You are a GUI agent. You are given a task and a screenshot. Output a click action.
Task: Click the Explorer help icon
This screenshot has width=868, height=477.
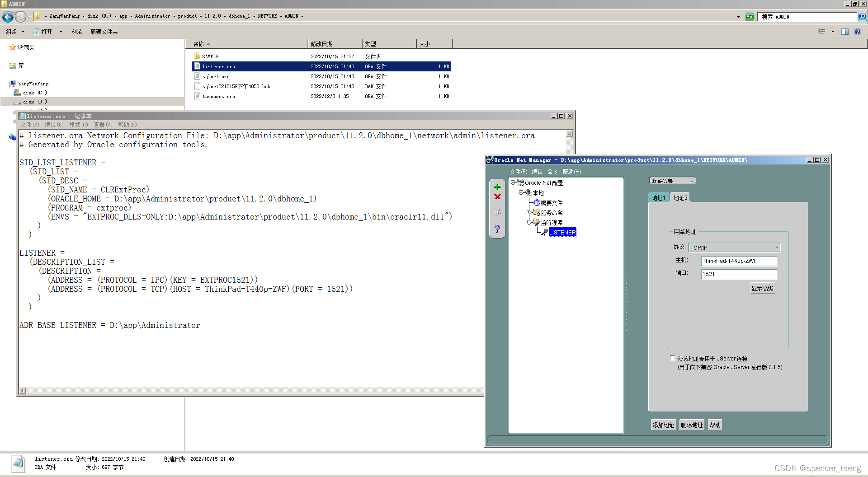tap(858, 32)
